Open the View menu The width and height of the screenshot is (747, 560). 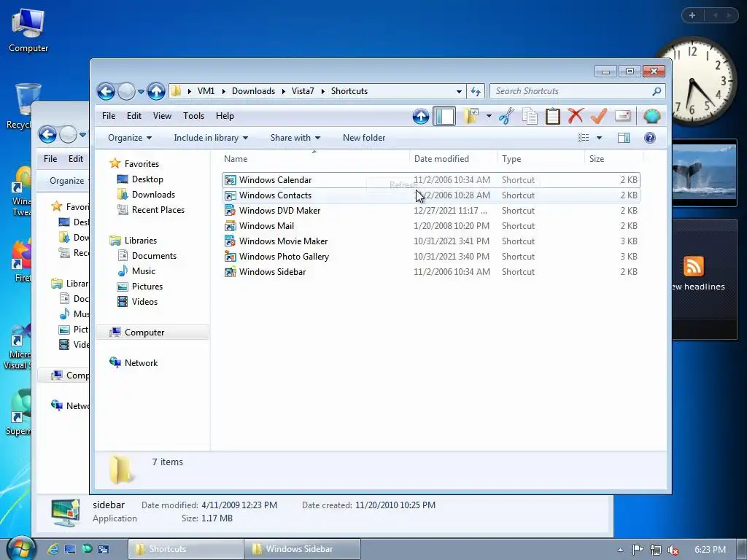tap(162, 116)
